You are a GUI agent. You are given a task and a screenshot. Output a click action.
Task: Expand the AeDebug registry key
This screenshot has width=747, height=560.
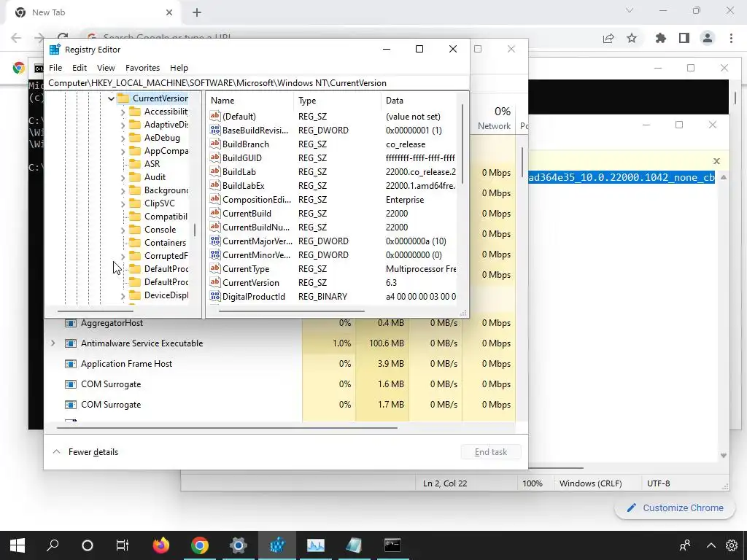[123, 138]
